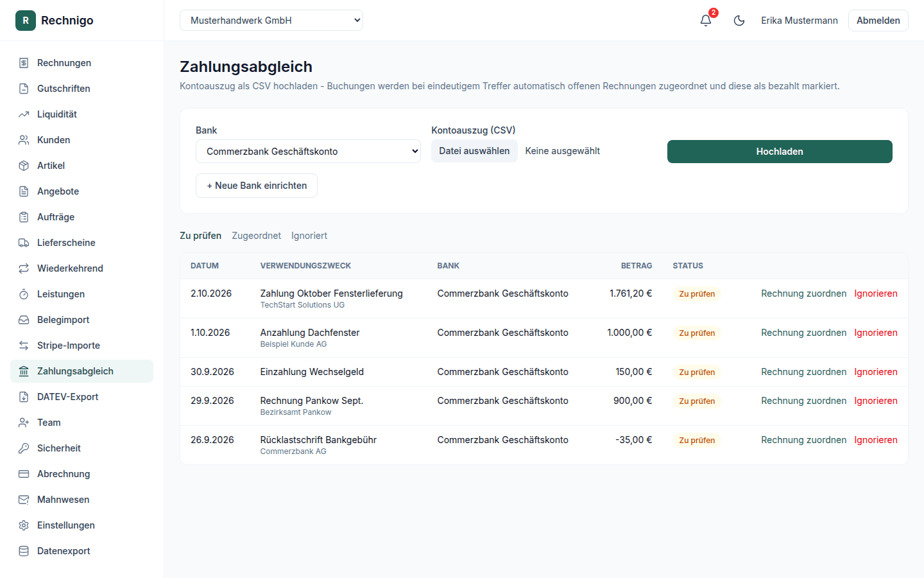924x578 pixels.
Task: Click the Wiederkehrend repeat icon
Action: tap(24, 268)
